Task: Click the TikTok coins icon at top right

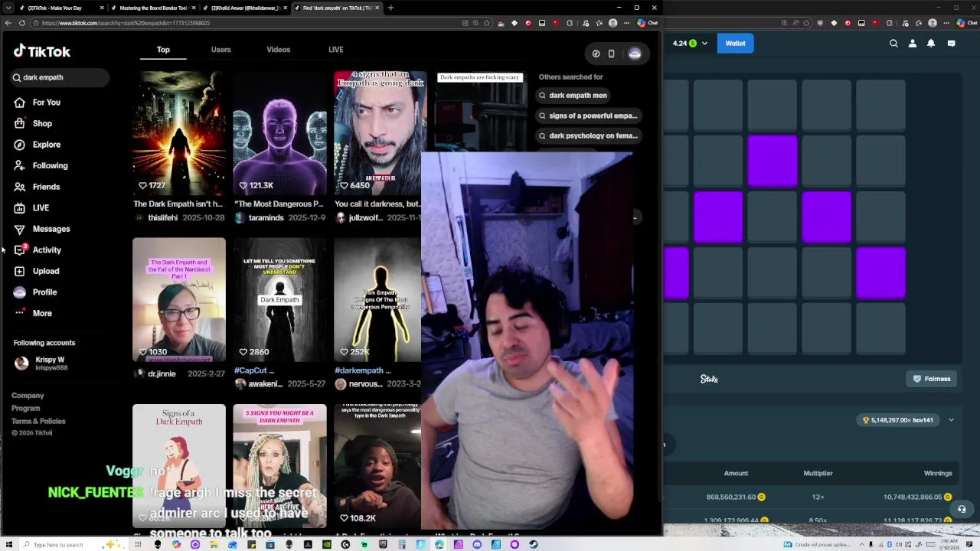Action: coord(596,54)
